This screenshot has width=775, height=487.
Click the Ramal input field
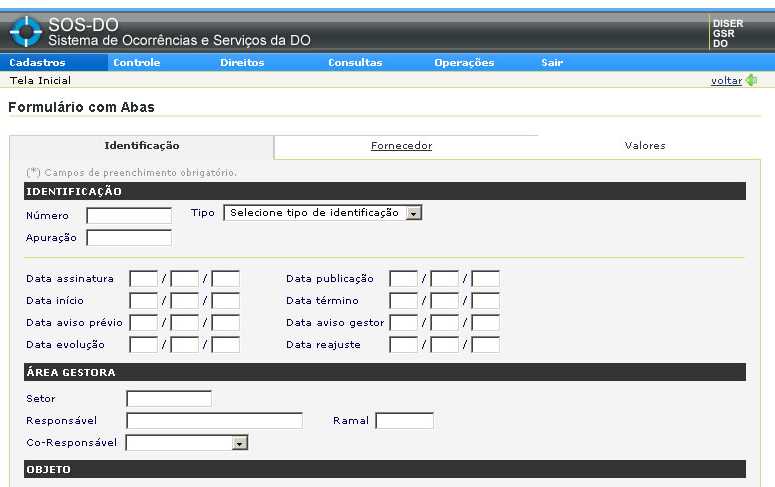click(x=404, y=421)
